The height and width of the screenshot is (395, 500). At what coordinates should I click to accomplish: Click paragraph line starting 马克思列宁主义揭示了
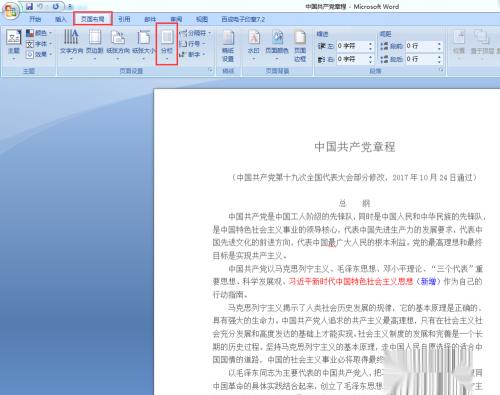pos(355,307)
